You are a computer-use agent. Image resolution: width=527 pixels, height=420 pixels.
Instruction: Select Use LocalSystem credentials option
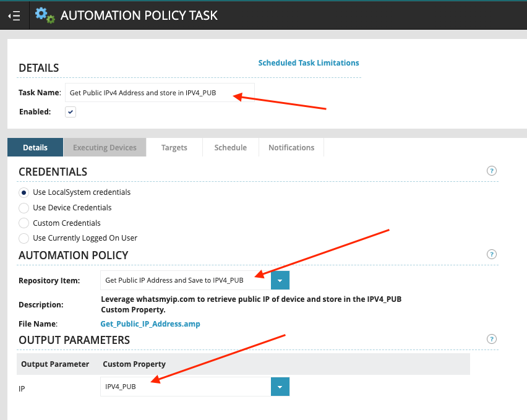click(x=24, y=192)
